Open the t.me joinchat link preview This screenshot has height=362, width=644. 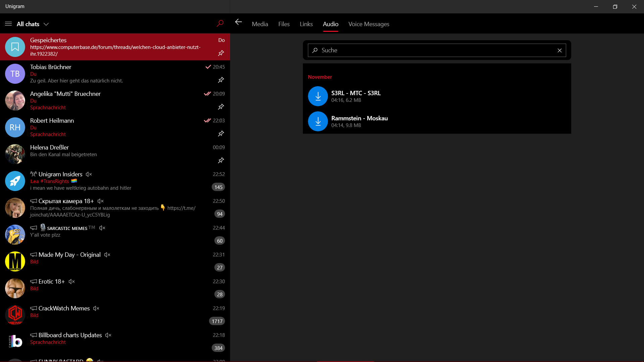point(113,212)
